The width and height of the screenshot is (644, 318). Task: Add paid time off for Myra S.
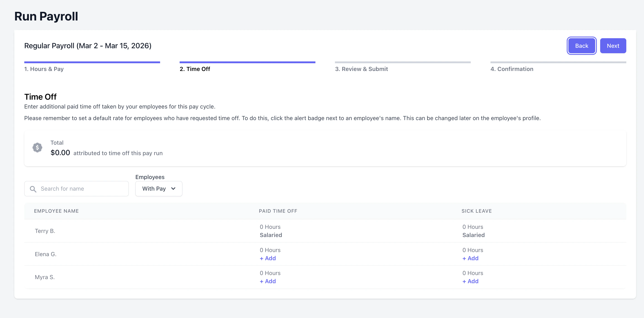tap(268, 281)
